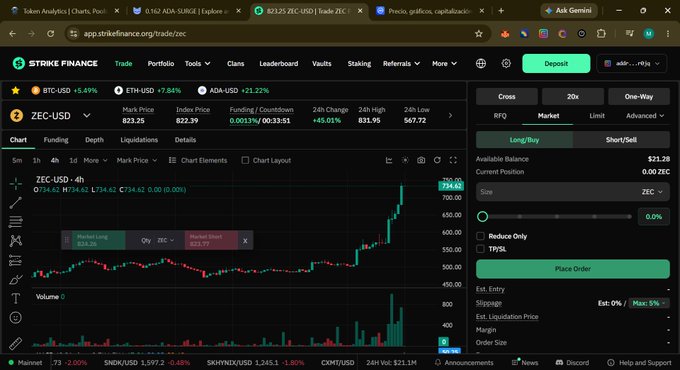This screenshot has width=680, height=370.
Task: Open the More navigation dropdown
Action: [444, 63]
